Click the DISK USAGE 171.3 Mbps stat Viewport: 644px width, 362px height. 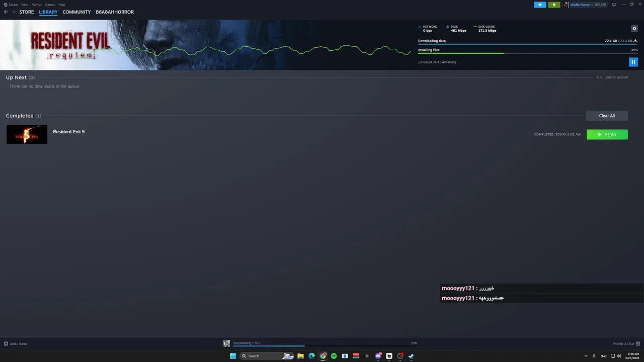click(485, 29)
